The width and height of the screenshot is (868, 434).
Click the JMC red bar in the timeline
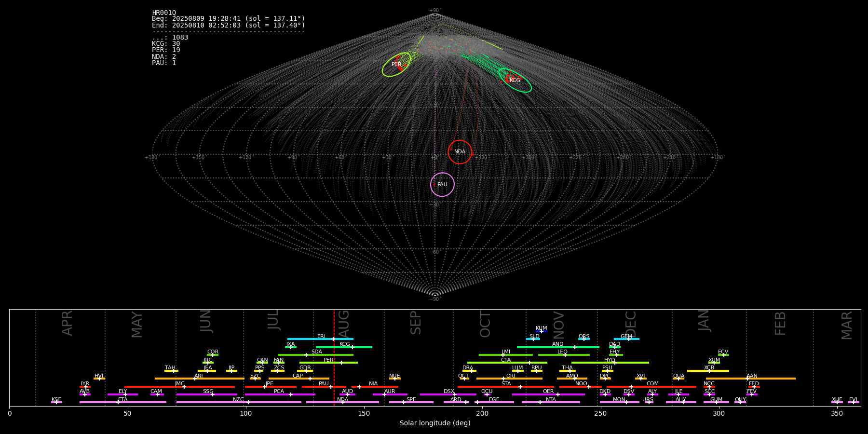(x=180, y=387)
